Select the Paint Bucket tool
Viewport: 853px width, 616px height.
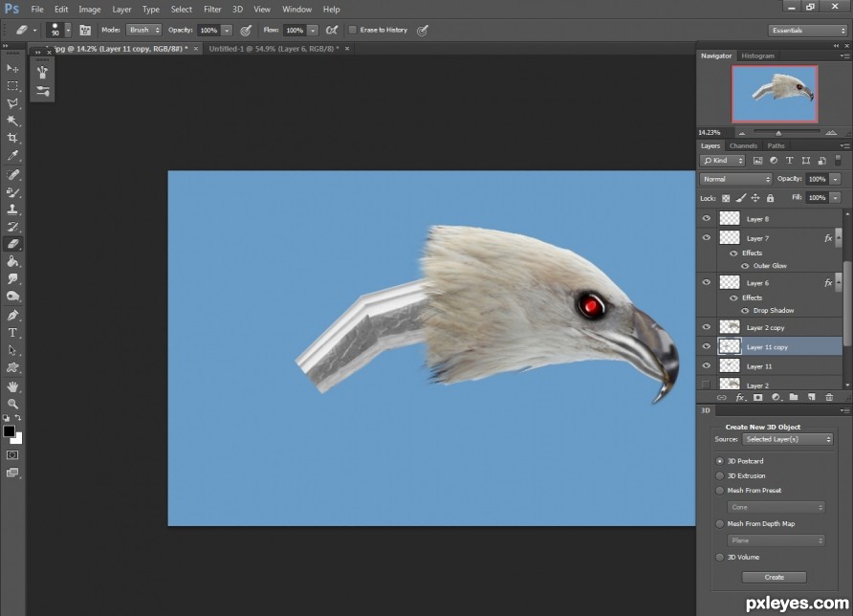click(x=12, y=262)
